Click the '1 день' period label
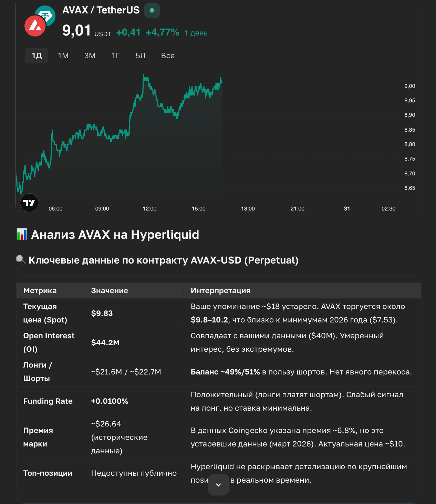The height and width of the screenshot is (504, 436). pos(196,33)
